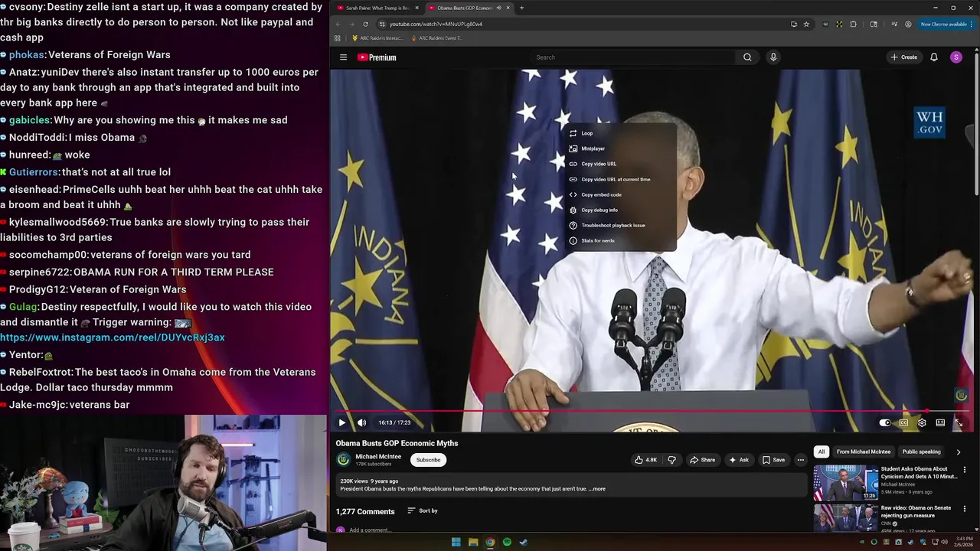Open the Instagram reel link in chat
The width and height of the screenshot is (980, 551).
click(113, 337)
